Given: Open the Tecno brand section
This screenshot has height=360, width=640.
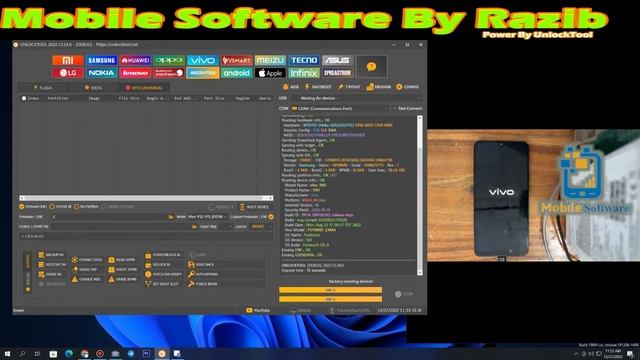Looking at the screenshot, I should point(304,60).
